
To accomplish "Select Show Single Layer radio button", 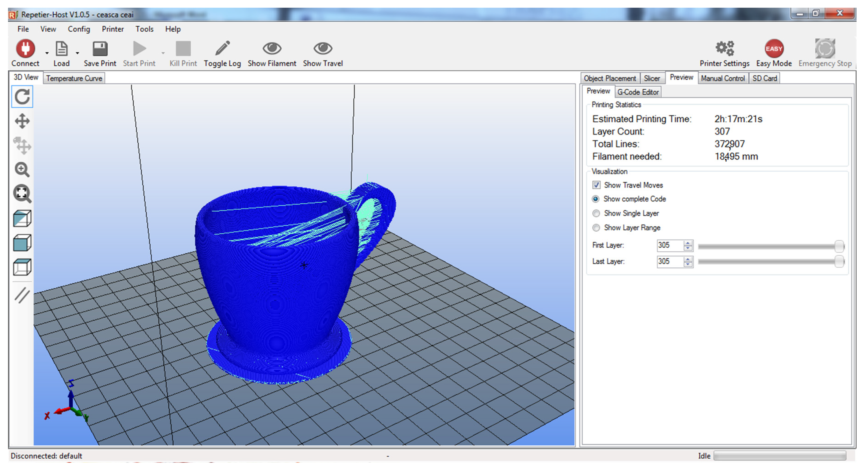I will click(596, 213).
